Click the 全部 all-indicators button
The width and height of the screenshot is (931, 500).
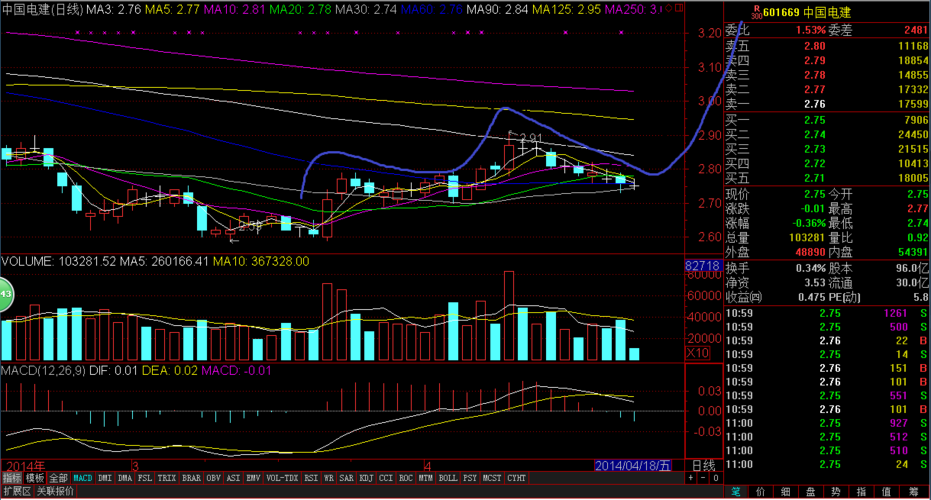coord(58,478)
